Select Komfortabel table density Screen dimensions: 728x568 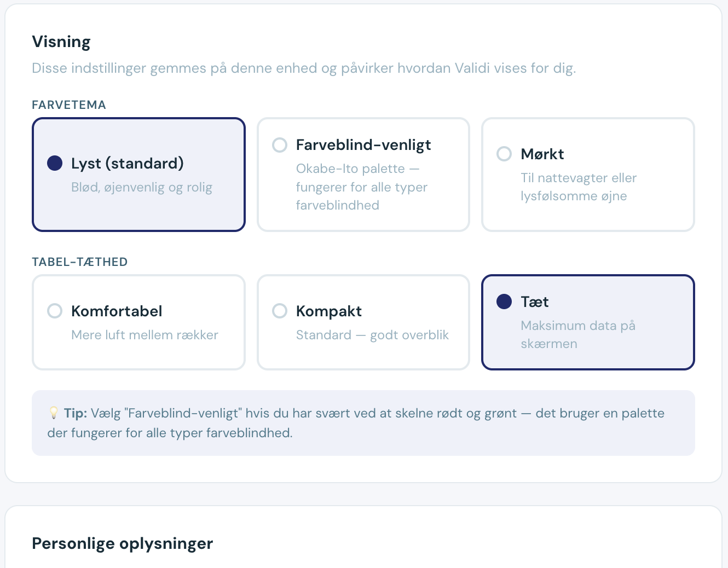(x=138, y=322)
